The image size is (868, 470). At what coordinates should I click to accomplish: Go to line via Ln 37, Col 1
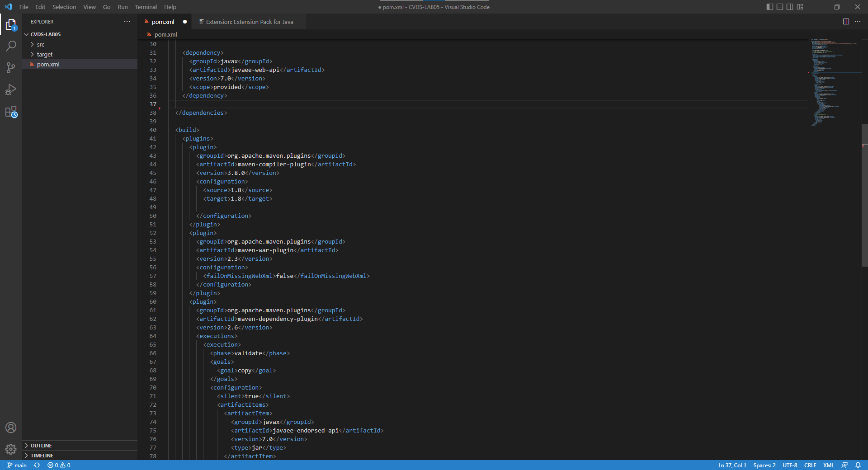click(732, 465)
